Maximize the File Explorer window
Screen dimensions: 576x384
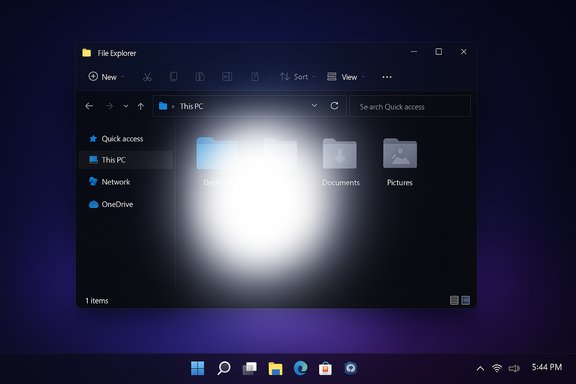pyautogui.click(x=439, y=52)
